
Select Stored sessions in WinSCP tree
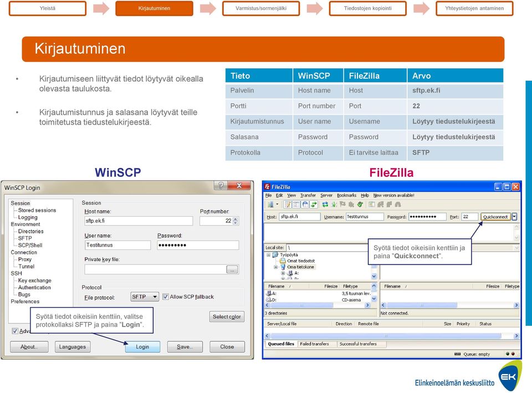pos(37,211)
